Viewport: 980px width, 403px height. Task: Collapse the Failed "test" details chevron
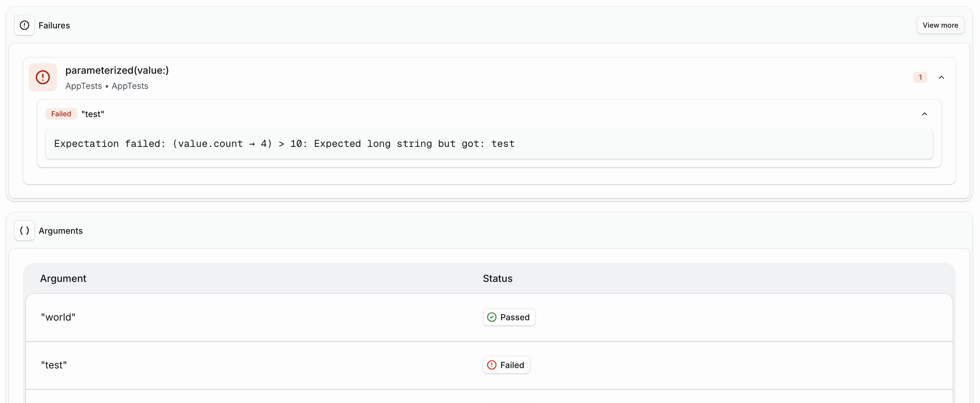924,114
